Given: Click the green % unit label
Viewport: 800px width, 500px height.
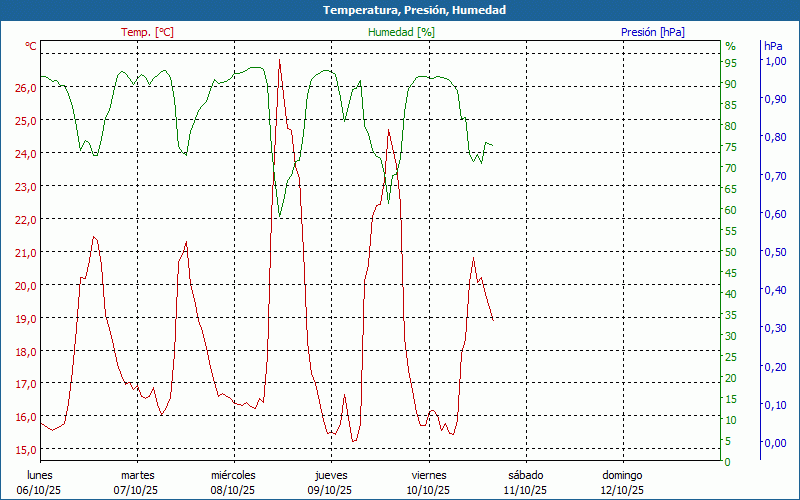Looking at the screenshot, I should (x=730, y=46).
